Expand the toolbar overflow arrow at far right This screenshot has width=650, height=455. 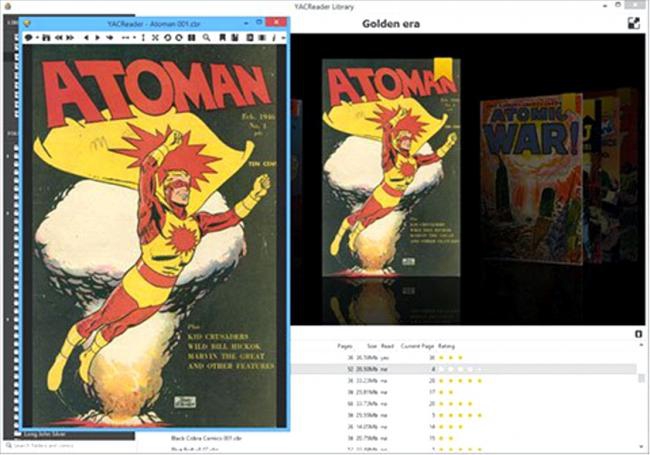point(284,38)
